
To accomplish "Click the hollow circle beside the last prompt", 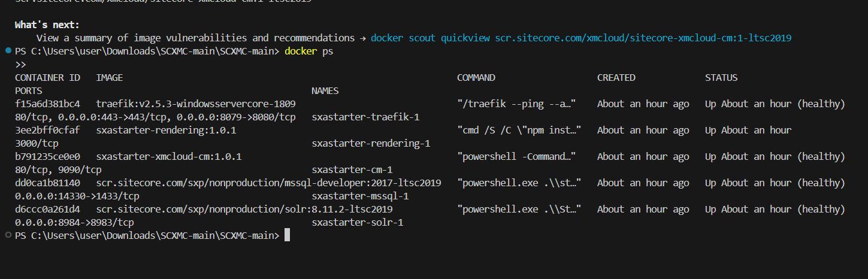I will coord(7,235).
